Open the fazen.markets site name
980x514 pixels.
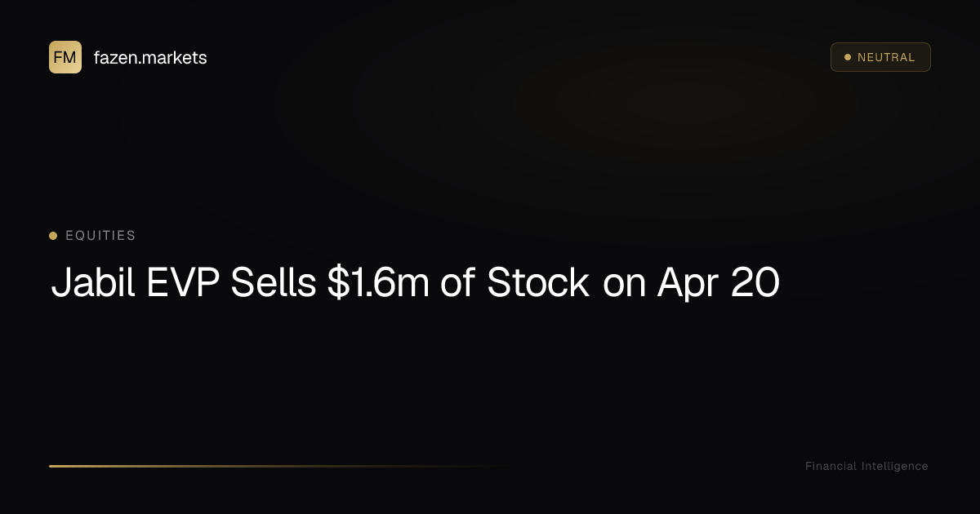pyautogui.click(x=150, y=58)
